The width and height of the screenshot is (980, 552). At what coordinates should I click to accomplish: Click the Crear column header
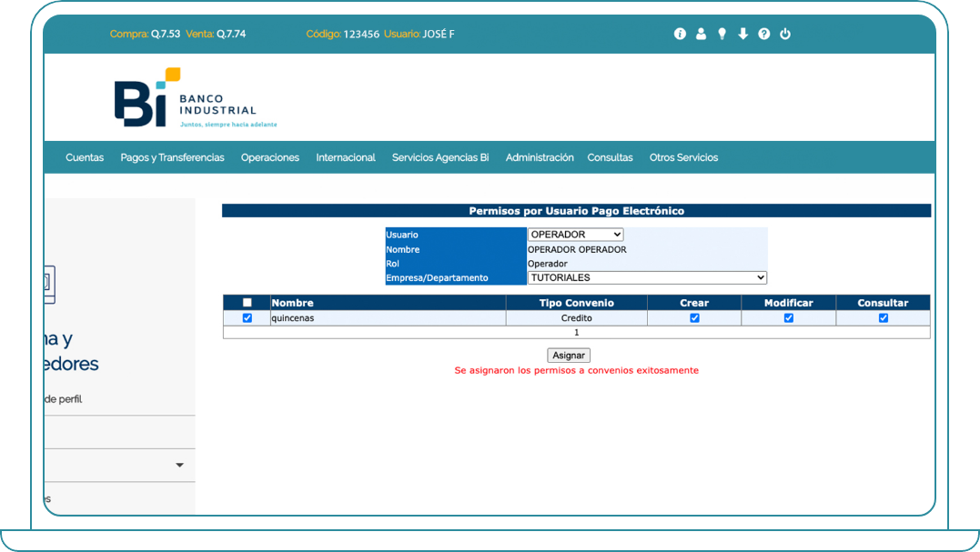[x=694, y=303]
